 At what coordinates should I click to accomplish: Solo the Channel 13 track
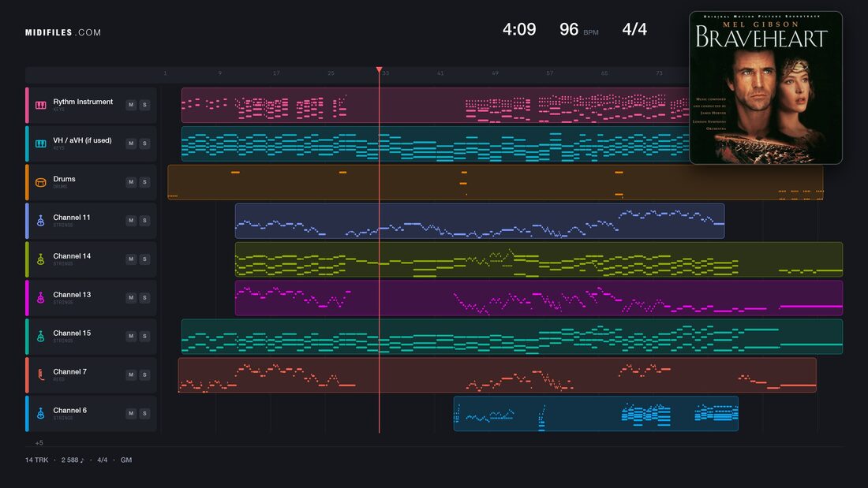(x=144, y=298)
